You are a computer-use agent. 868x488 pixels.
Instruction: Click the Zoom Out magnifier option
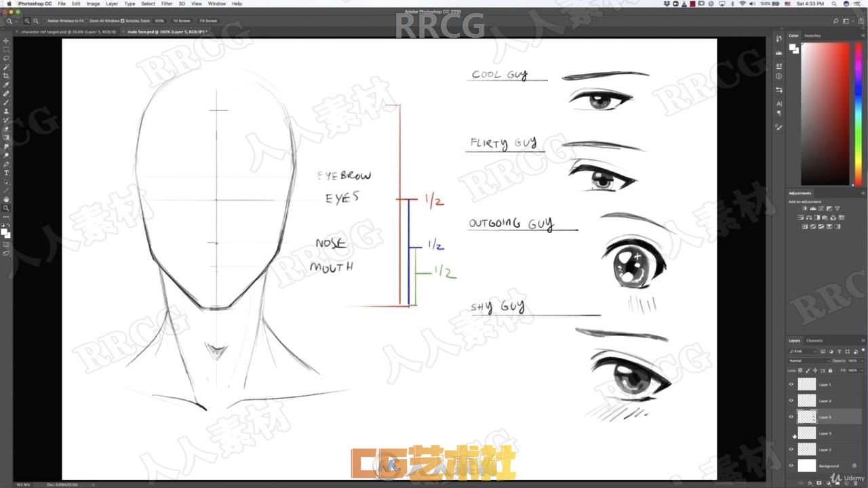coord(35,21)
